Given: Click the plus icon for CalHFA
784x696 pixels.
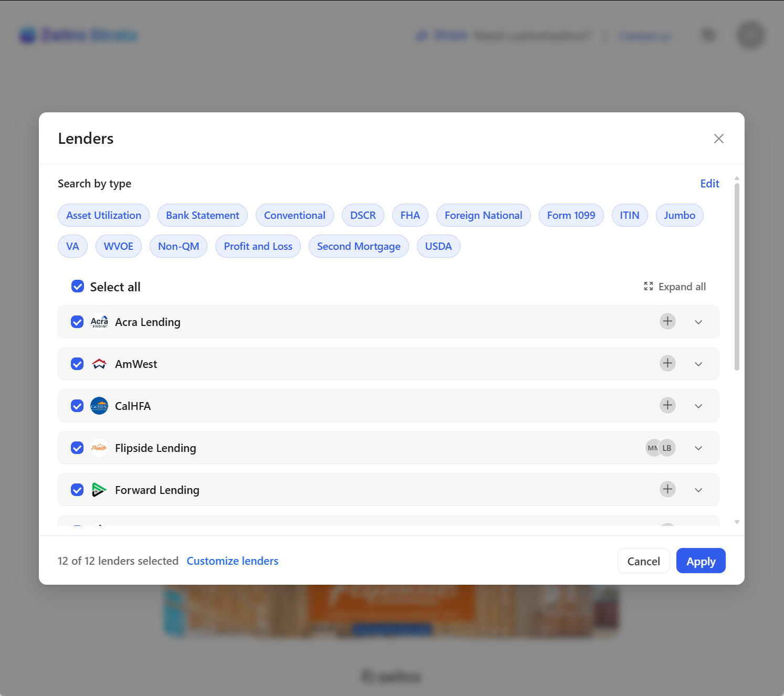Looking at the screenshot, I should click(x=667, y=405).
